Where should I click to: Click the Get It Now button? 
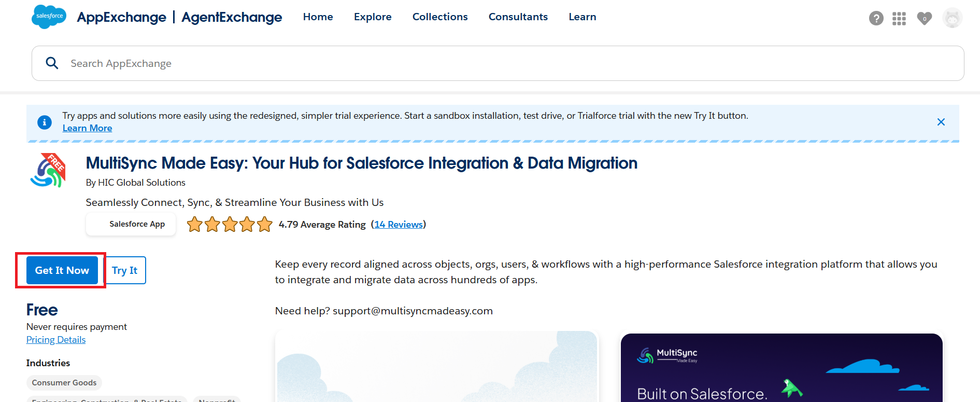tap(62, 270)
